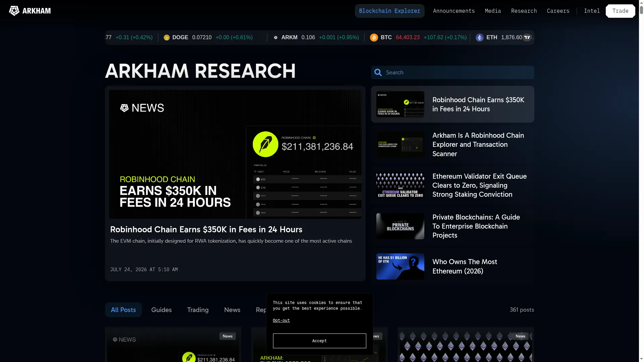This screenshot has height=362, width=644.
Task: Open the Intel nav item
Action: pos(592,11)
